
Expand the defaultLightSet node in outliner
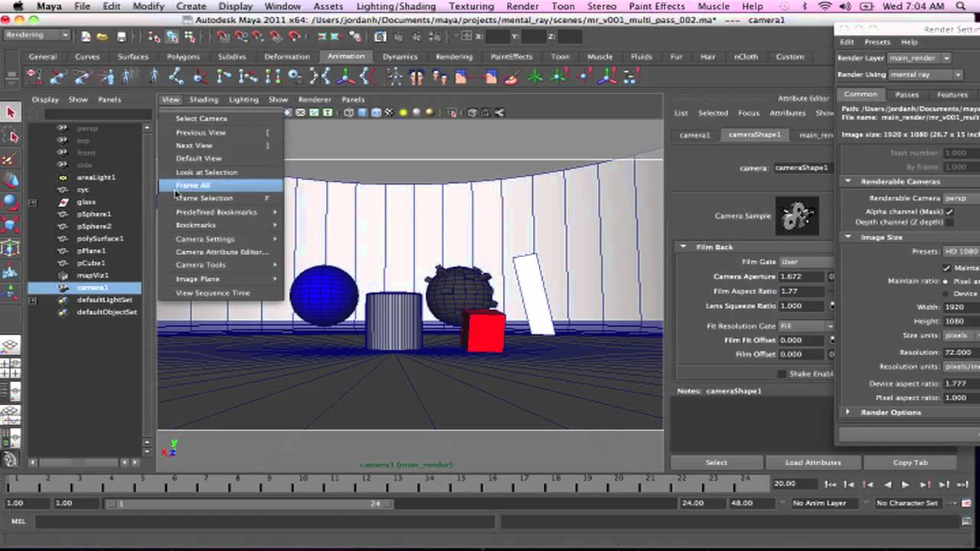click(33, 301)
